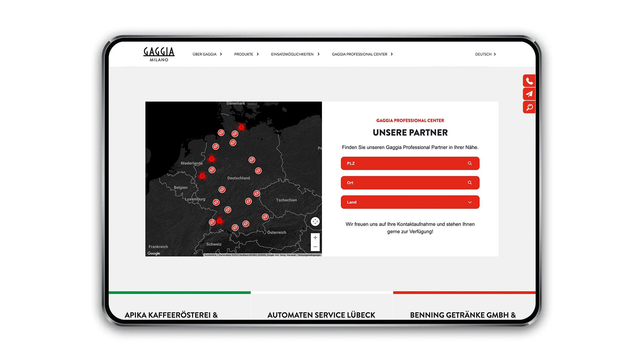Open the Automaten Service Lübeck card
This screenshot has width=644, height=362.
point(321,315)
